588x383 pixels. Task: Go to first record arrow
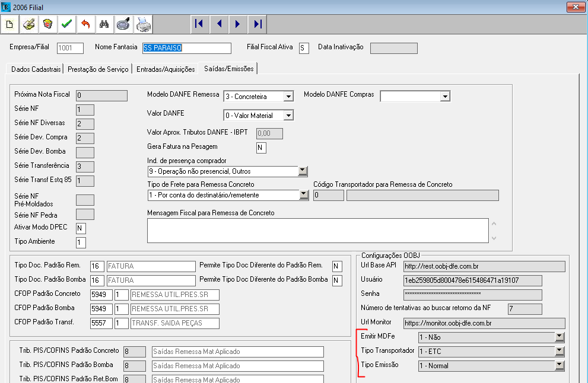click(x=199, y=24)
